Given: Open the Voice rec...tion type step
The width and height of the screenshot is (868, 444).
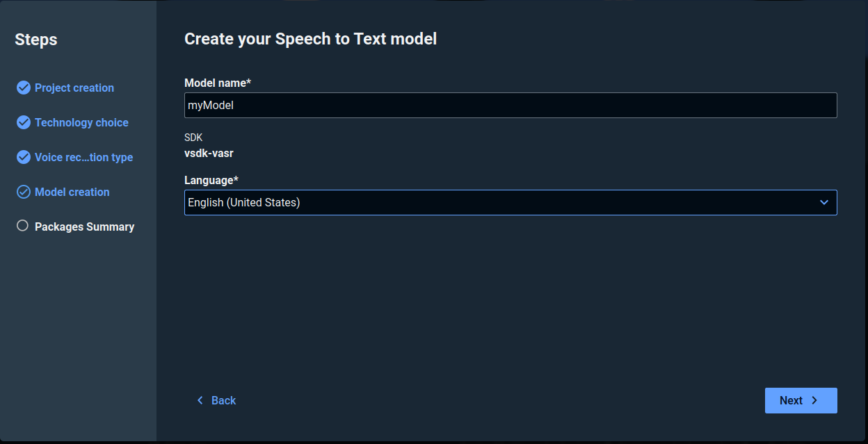Looking at the screenshot, I should [x=83, y=157].
